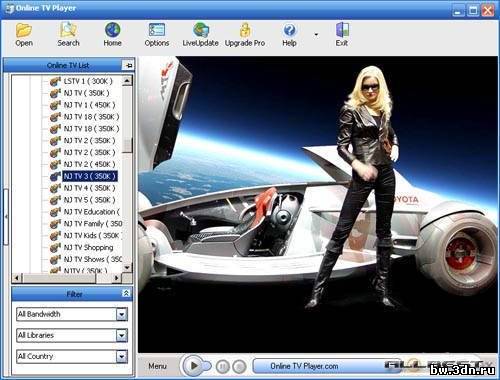Viewport: 500px width, 380px height.
Task: Select channel NJ TV 5 ( 350K )
Action: pyautogui.click(x=89, y=200)
